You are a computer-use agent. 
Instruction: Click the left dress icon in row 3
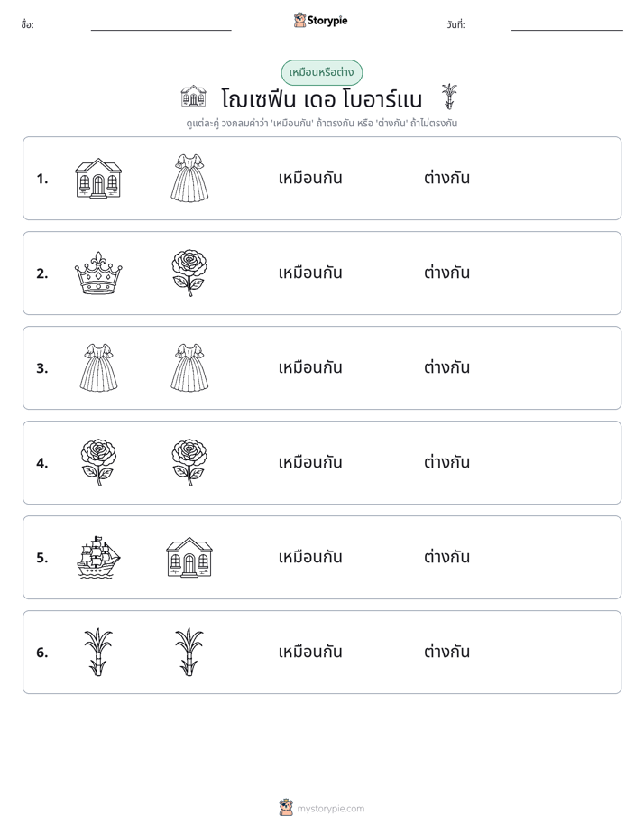[98, 367]
